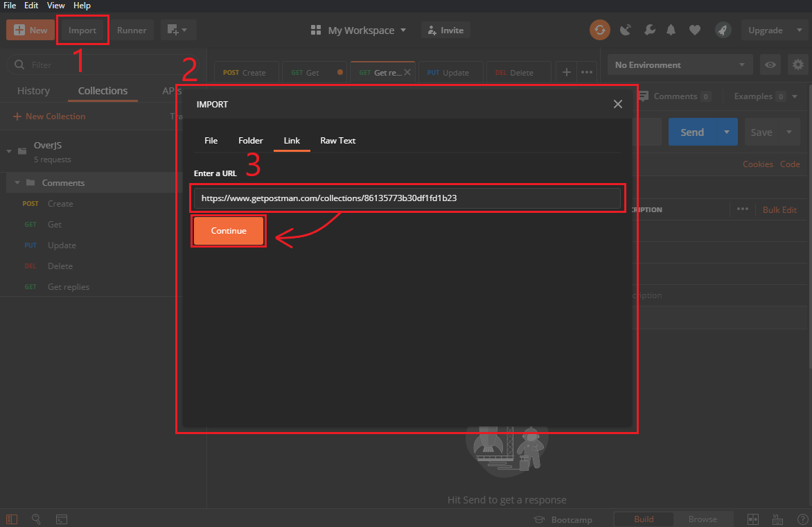The width and height of the screenshot is (812, 527).
Task: Select the Raw Text tab in Import dialog
Action: point(337,141)
